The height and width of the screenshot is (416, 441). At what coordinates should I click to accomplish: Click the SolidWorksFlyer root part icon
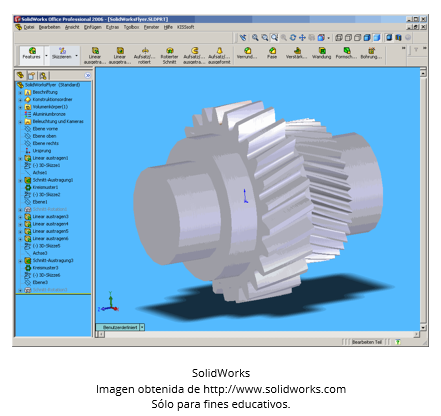[20, 85]
